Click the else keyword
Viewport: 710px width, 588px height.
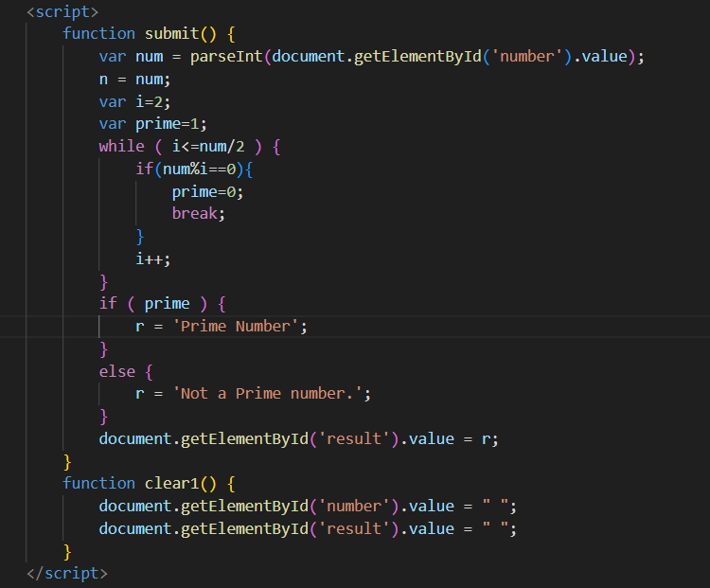116,371
